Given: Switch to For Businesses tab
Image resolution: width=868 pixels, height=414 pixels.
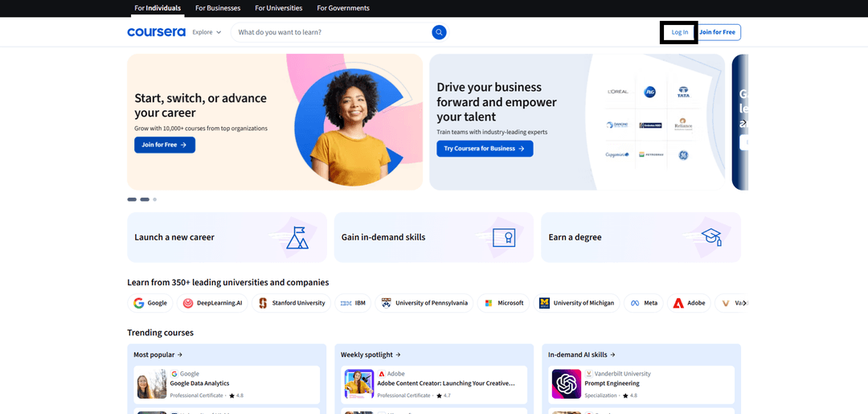Looking at the screenshot, I should tap(218, 8).
